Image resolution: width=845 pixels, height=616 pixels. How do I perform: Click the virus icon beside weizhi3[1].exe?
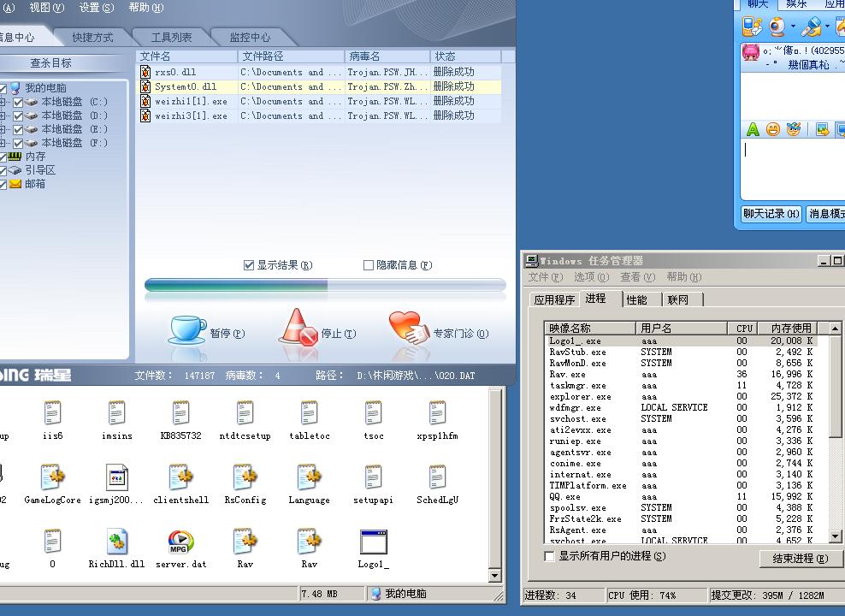[145, 115]
